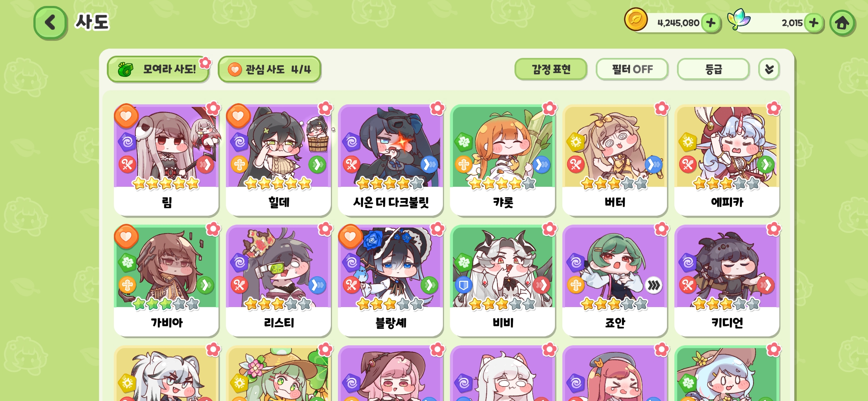Viewport: 868px width, 401px height.
Task: Click the 감정 표현 button
Action: (551, 69)
